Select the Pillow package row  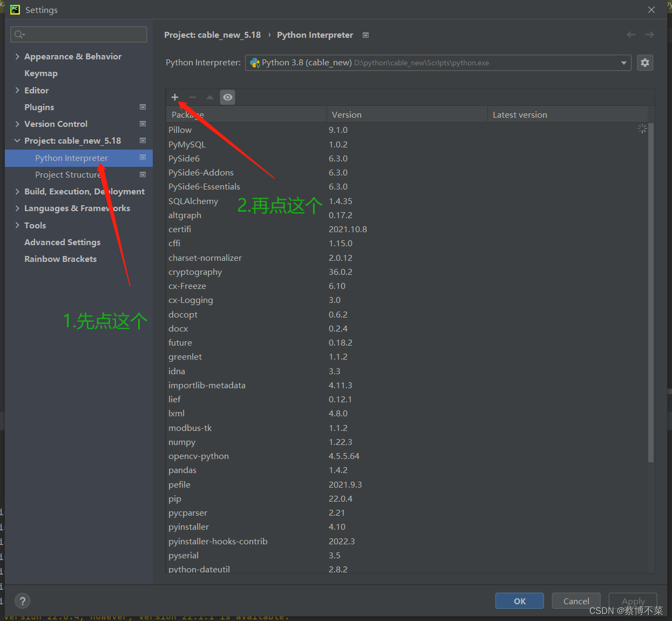tap(407, 130)
